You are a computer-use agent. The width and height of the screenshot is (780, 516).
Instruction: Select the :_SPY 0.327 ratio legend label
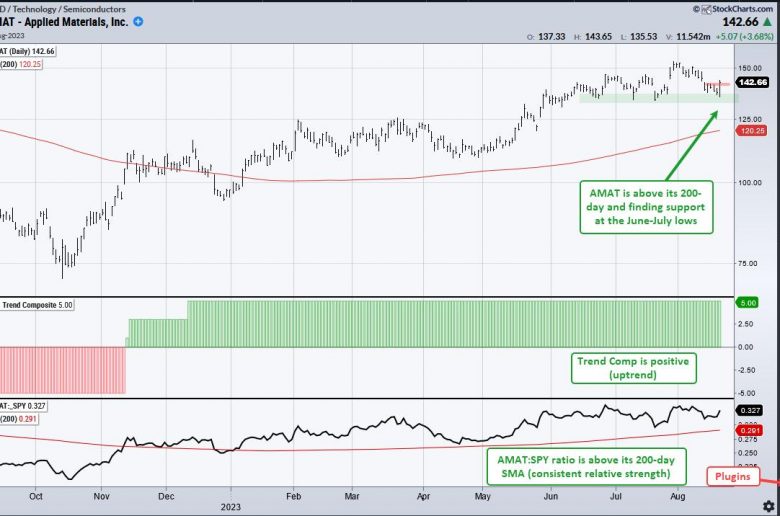tap(24, 406)
